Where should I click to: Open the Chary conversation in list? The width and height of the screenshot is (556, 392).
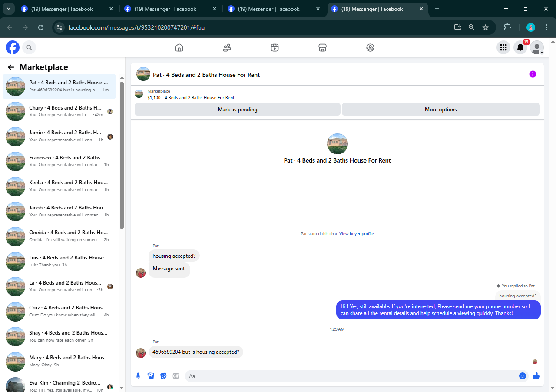point(60,111)
